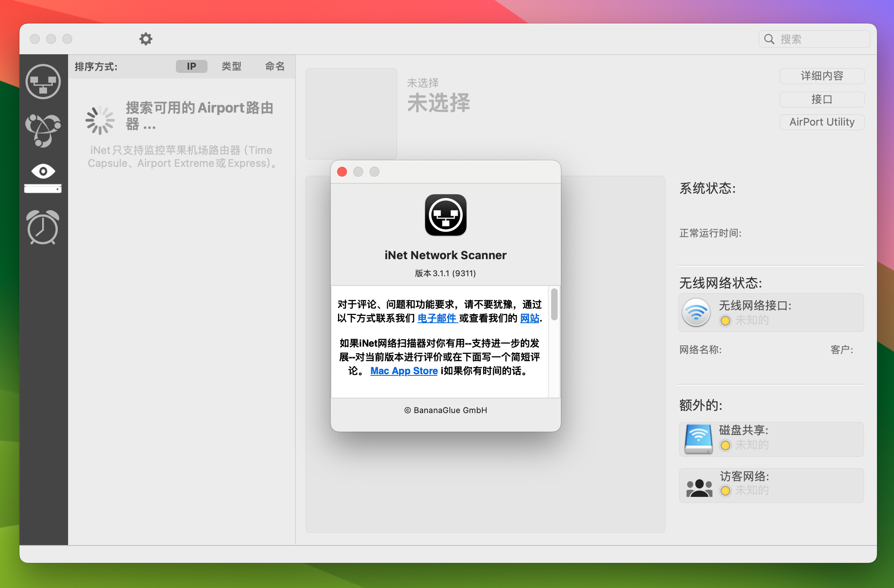Image resolution: width=894 pixels, height=588 pixels.
Task: Open AirPort Utility button
Action: point(822,122)
